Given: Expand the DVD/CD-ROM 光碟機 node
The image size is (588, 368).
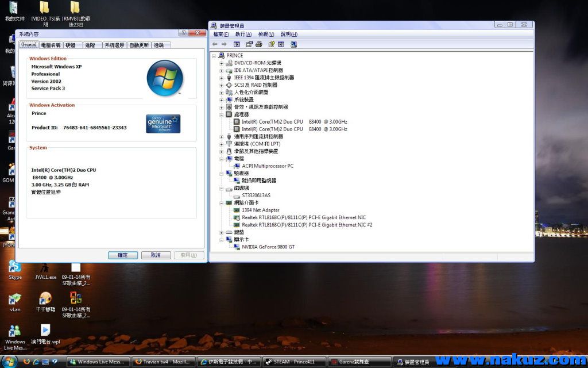Looking at the screenshot, I should 221,63.
